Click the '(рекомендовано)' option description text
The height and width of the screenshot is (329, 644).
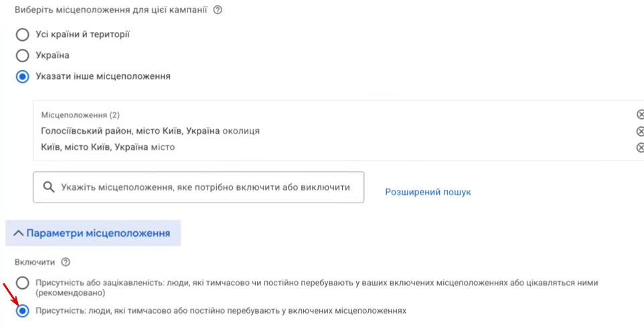(x=72, y=293)
